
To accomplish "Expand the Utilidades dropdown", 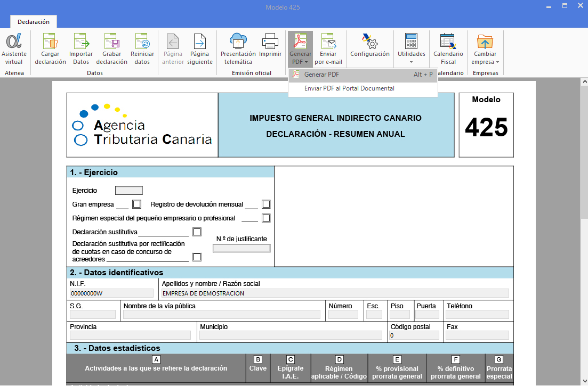I will coord(411,48).
